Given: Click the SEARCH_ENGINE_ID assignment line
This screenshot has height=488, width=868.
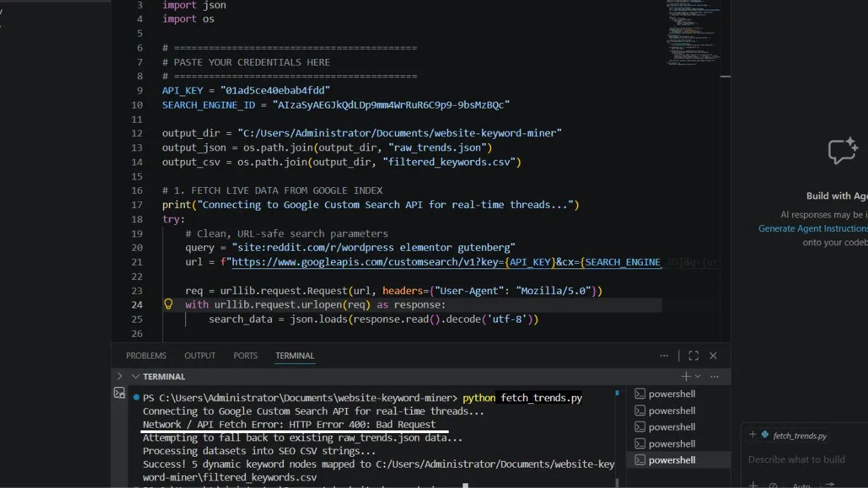Looking at the screenshot, I should pyautogui.click(x=336, y=104).
